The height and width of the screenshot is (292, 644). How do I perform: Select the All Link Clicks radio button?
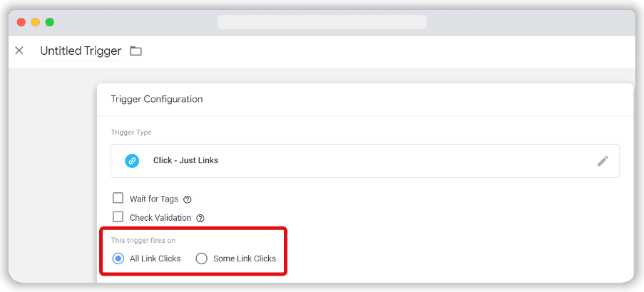pyautogui.click(x=118, y=259)
